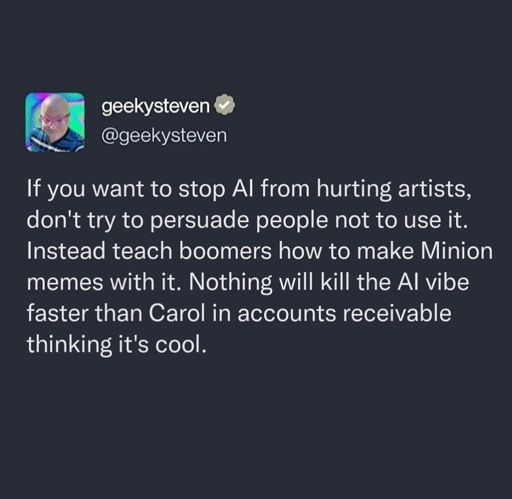This screenshot has width=512, height=499.
Task: Click the verified badge next to geekysteven
Action: click(x=225, y=105)
